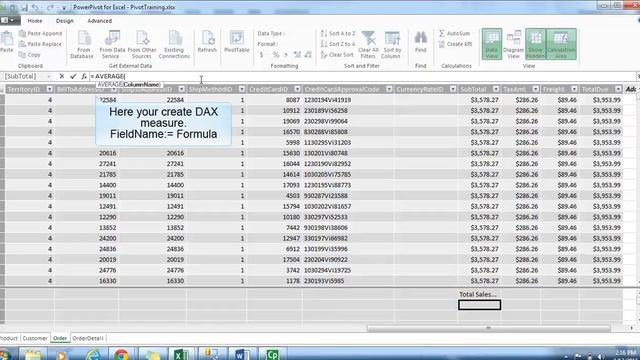Select the Order sheet tab
This screenshot has width=640, height=360.
(60, 338)
